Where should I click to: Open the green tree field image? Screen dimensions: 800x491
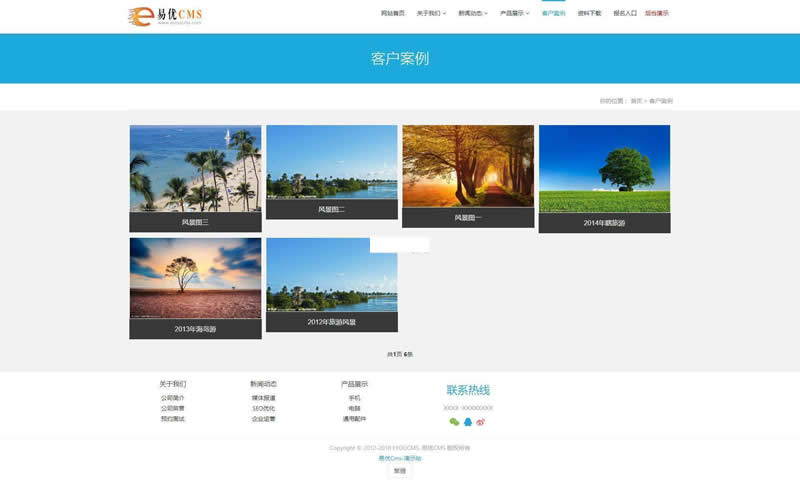[x=605, y=169]
